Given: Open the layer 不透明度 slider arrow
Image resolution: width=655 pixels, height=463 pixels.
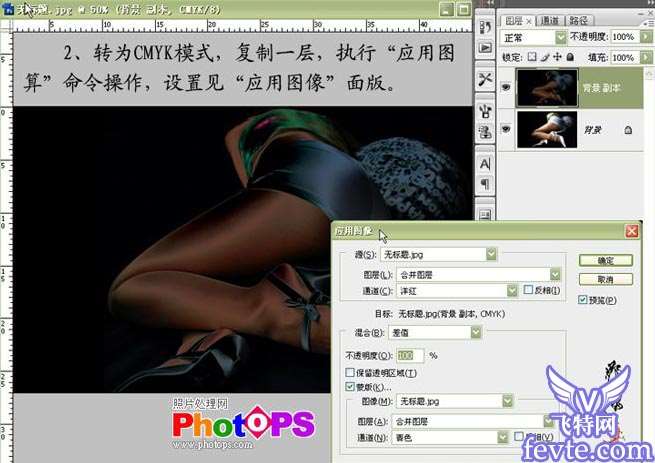Looking at the screenshot, I should point(644,37).
